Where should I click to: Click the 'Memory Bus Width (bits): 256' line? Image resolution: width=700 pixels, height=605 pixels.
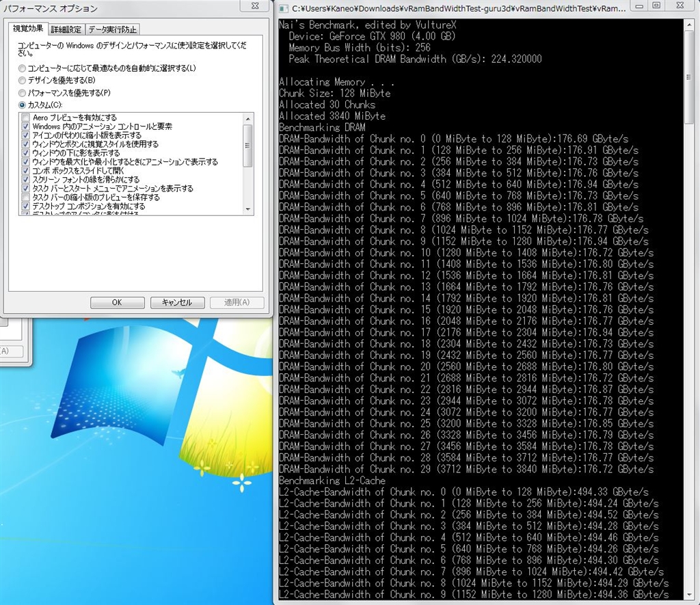(360, 47)
